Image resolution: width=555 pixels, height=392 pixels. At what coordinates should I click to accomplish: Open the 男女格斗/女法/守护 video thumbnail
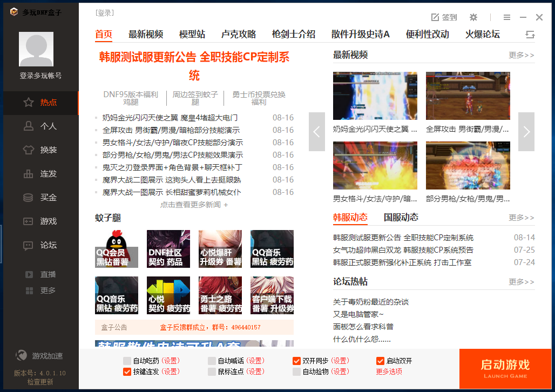point(375,165)
